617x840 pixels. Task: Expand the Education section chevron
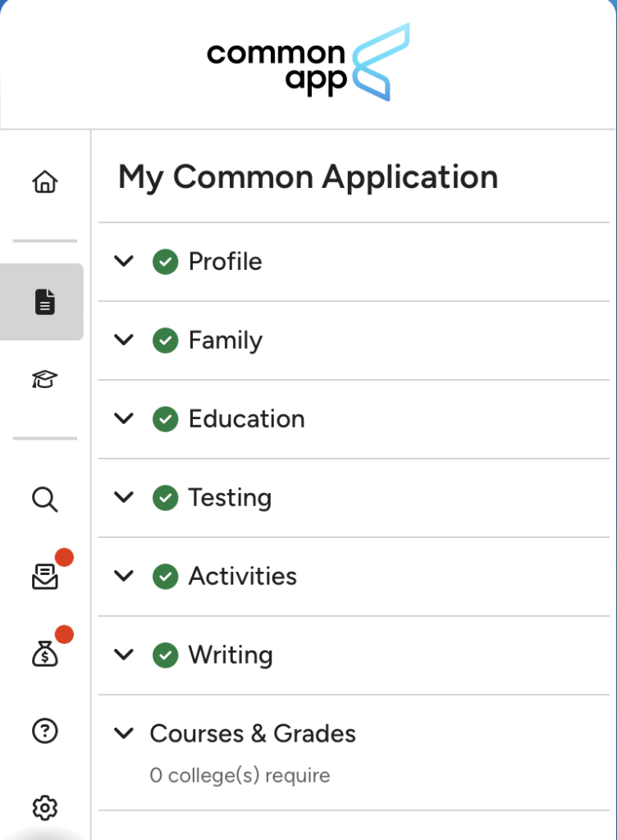(124, 419)
